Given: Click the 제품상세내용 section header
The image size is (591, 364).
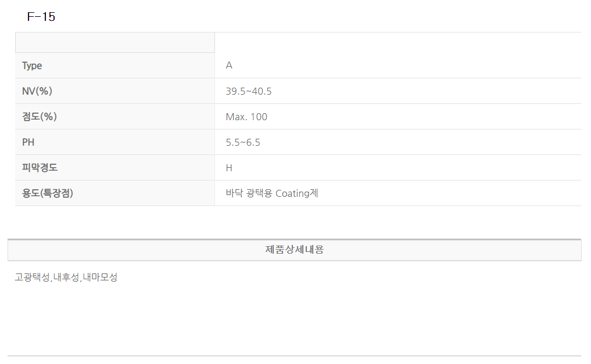Looking at the screenshot, I should click(294, 250).
